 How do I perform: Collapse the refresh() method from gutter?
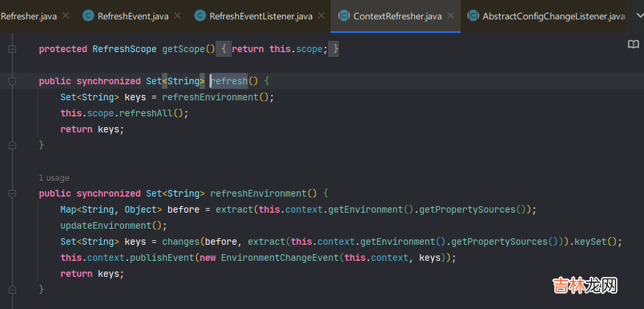12,81
